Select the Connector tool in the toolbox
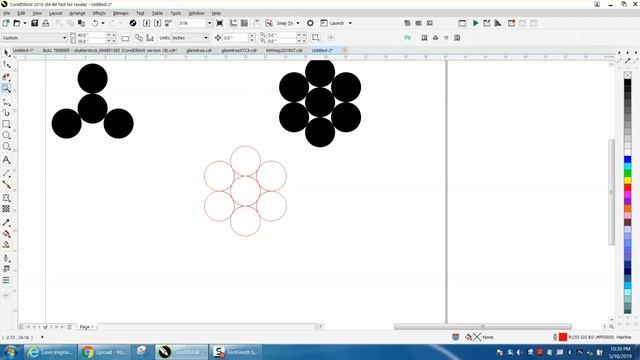Image resolution: width=640 pixels, height=360 pixels. click(6, 185)
